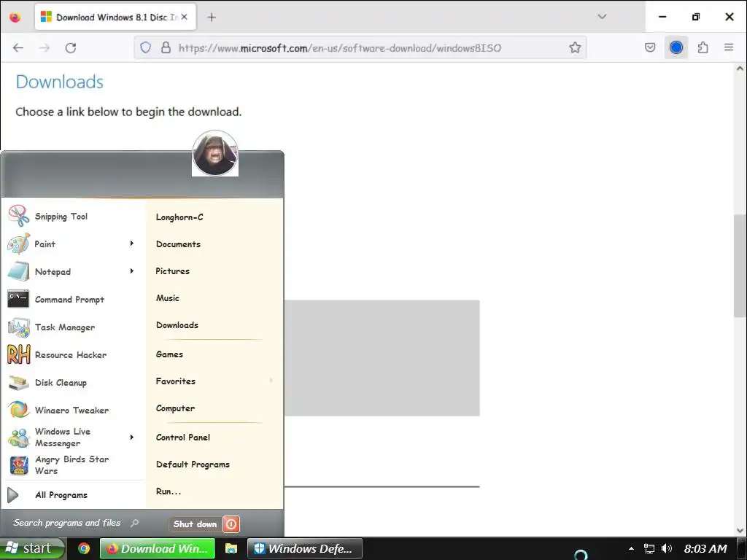
Task: Open the Downloads folder in Start menu
Action: [x=177, y=325]
